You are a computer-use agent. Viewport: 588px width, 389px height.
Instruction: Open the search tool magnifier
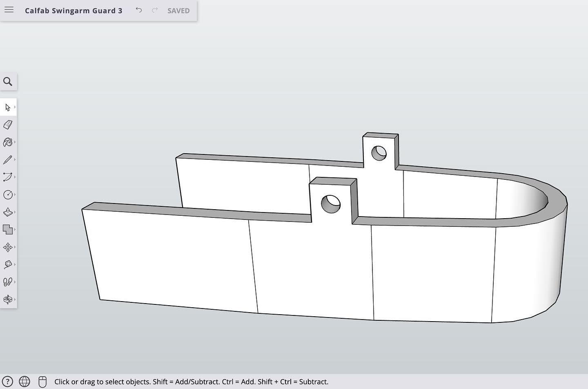tap(8, 81)
